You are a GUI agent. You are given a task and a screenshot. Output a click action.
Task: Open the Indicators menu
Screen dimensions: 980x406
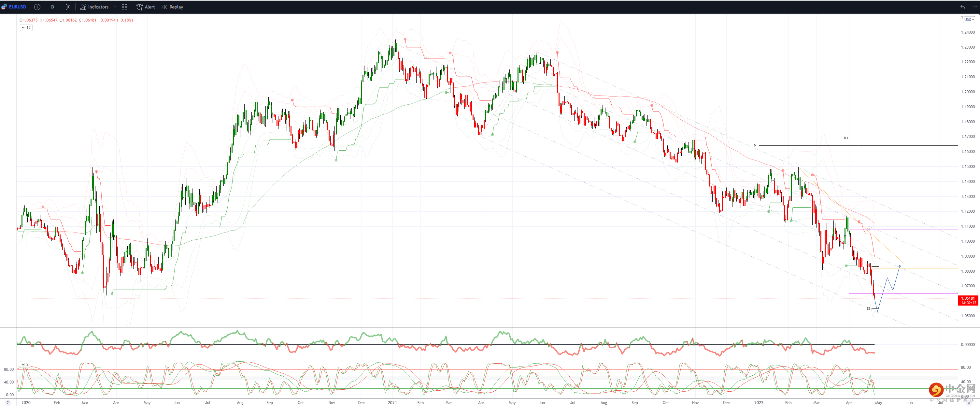tap(94, 7)
